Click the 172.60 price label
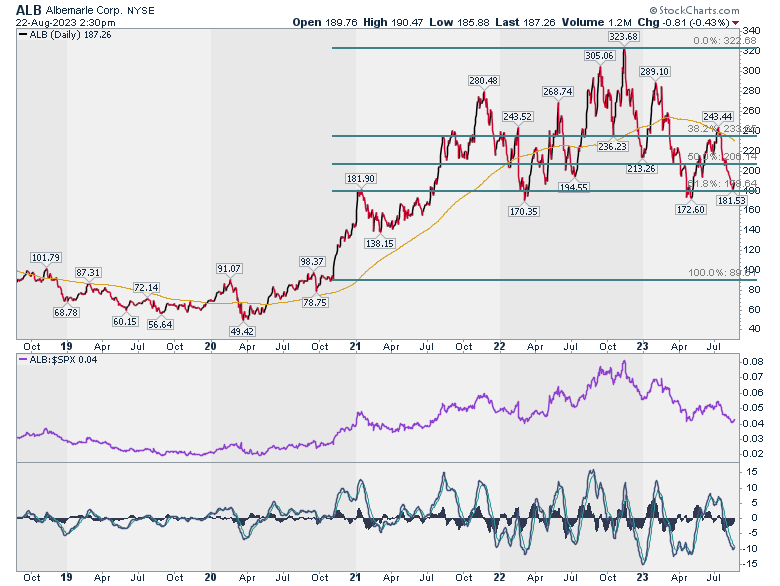 tap(690, 209)
